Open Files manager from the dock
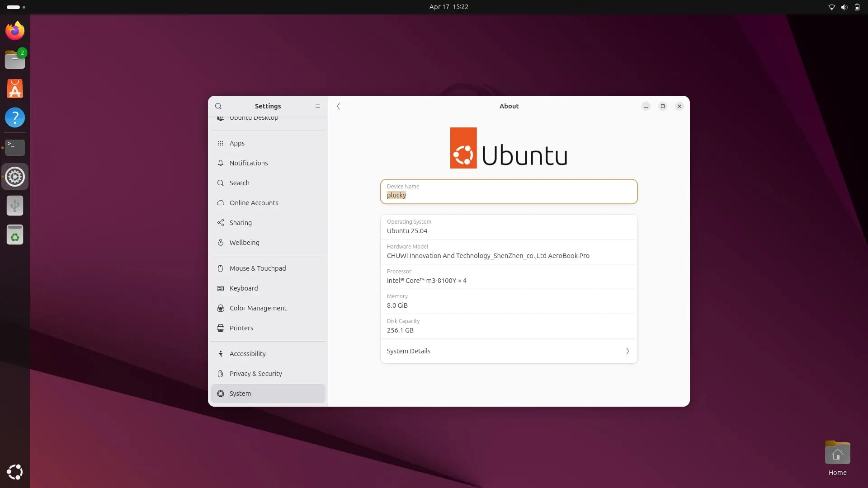Viewport: 868px width, 488px height. pyautogui.click(x=15, y=59)
